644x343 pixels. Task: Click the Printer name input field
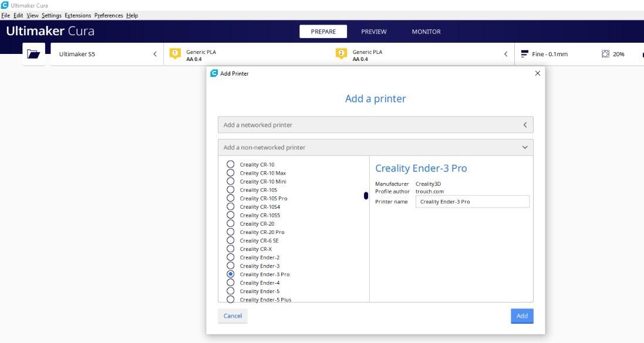point(473,202)
